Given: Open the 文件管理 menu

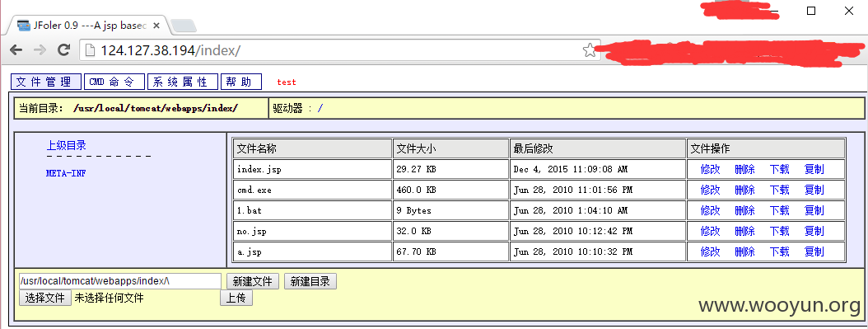Looking at the screenshot, I should click(46, 82).
